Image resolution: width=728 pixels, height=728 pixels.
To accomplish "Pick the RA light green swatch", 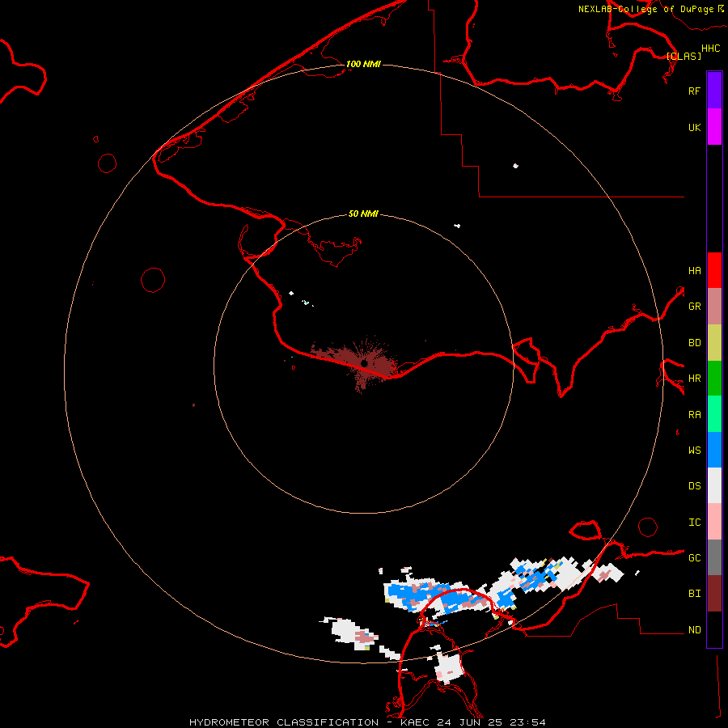I will 714,414.
